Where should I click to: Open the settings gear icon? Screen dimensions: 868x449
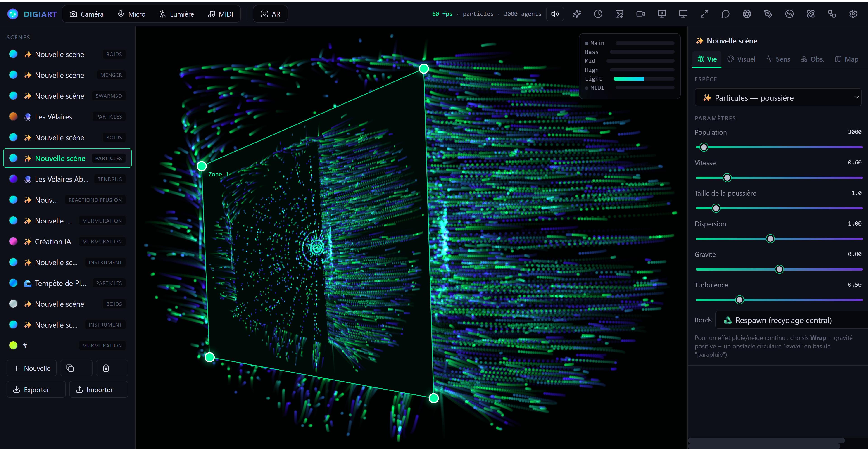tap(853, 14)
